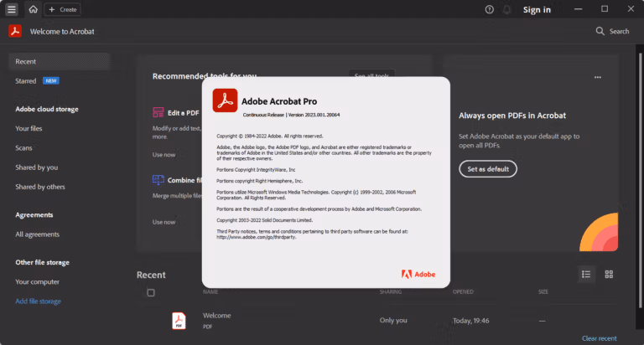This screenshot has height=345, width=644.
Task: Open Shared by you
Action: (x=37, y=167)
